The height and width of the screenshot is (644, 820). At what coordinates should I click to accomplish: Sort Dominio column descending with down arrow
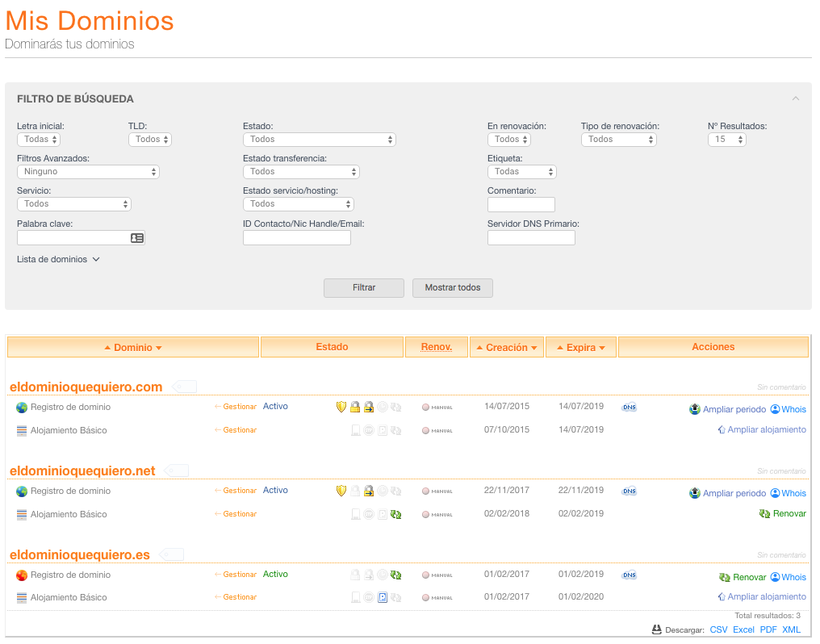(x=159, y=348)
